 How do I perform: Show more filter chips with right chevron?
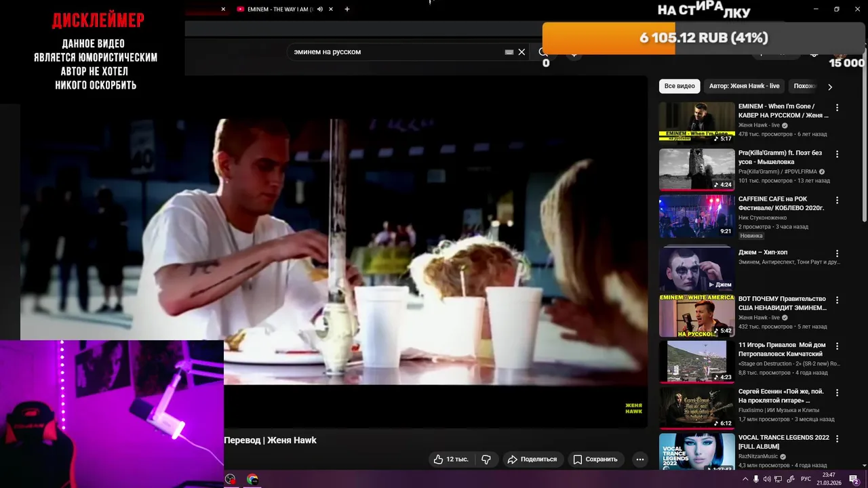(x=830, y=87)
